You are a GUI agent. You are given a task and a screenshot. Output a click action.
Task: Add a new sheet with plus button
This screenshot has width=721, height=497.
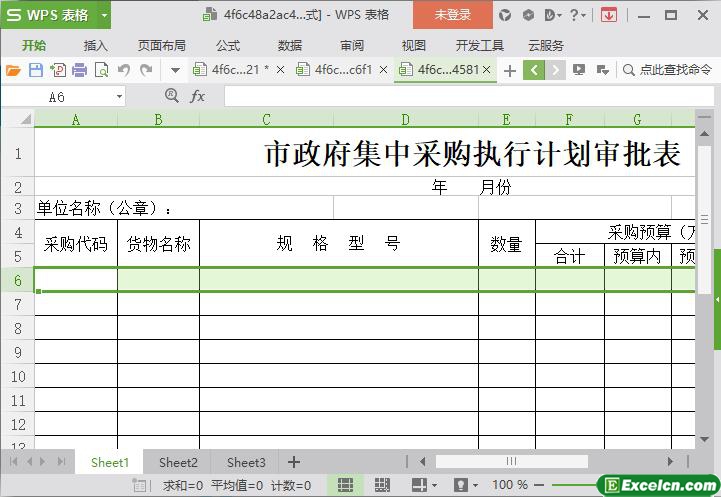[294, 462]
